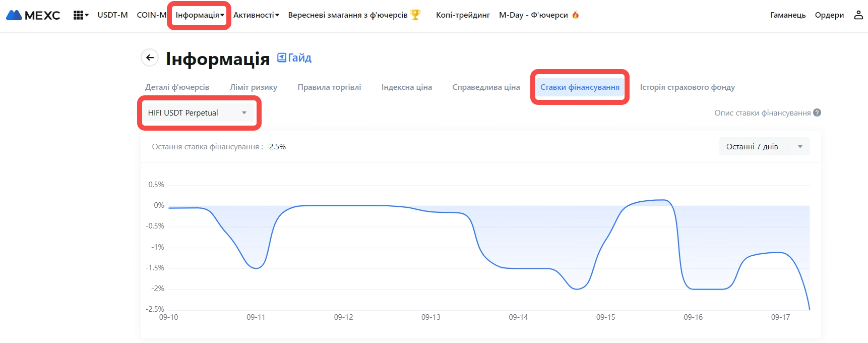868x343 pixels.
Task: Click the 09-14 date on chart axis
Action: (518, 317)
